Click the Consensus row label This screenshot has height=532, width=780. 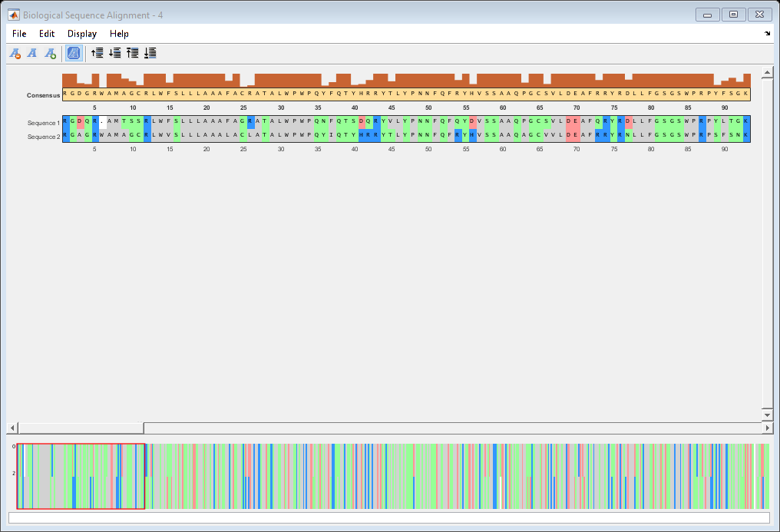coord(43,95)
